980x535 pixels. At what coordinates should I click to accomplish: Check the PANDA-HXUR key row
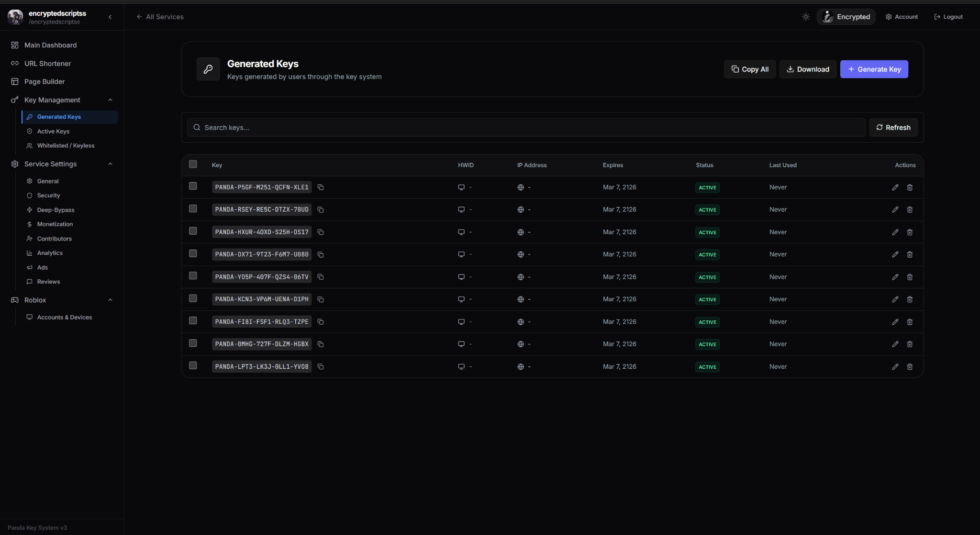coord(193,231)
